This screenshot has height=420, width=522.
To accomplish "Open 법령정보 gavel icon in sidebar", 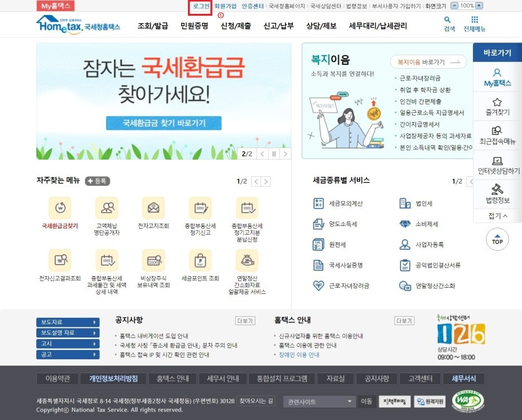I will [x=497, y=189].
